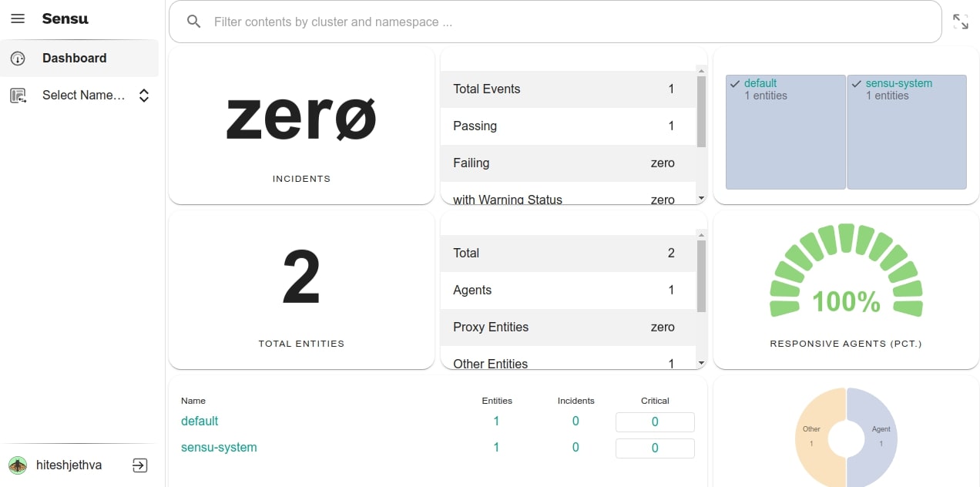Select the Agents row
Screen dimensions: 980x487
(569, 290)
